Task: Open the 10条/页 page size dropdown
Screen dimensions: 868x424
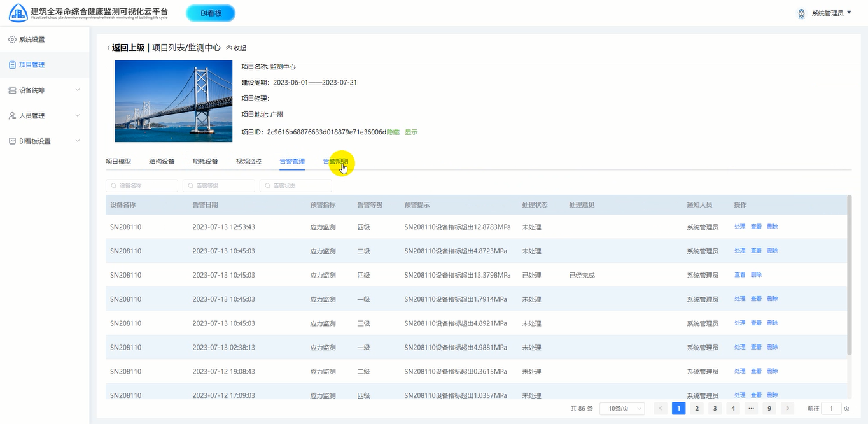Action: click(x=622, y=409)
